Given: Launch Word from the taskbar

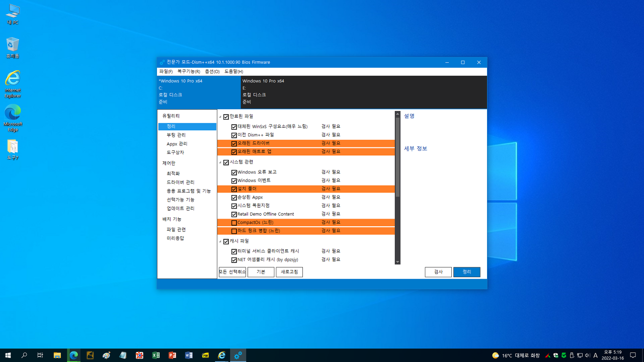Looking at the screenshot, I should [189, 355].
